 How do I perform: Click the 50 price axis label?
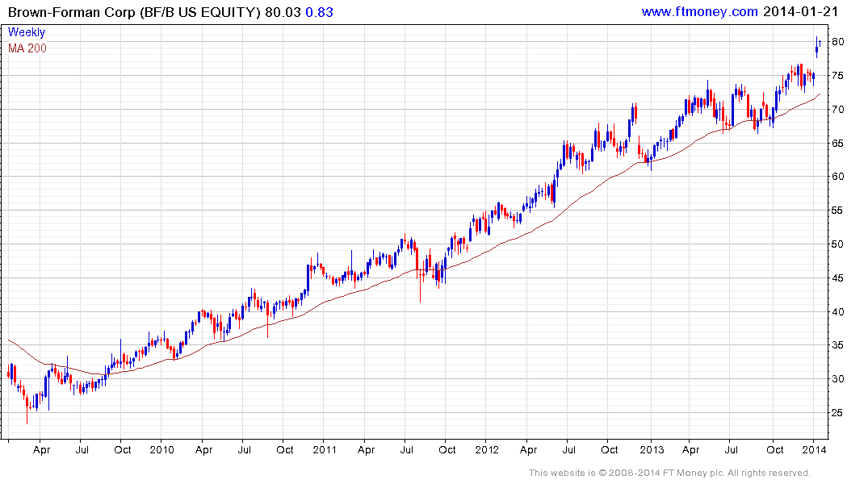[837, 244]
